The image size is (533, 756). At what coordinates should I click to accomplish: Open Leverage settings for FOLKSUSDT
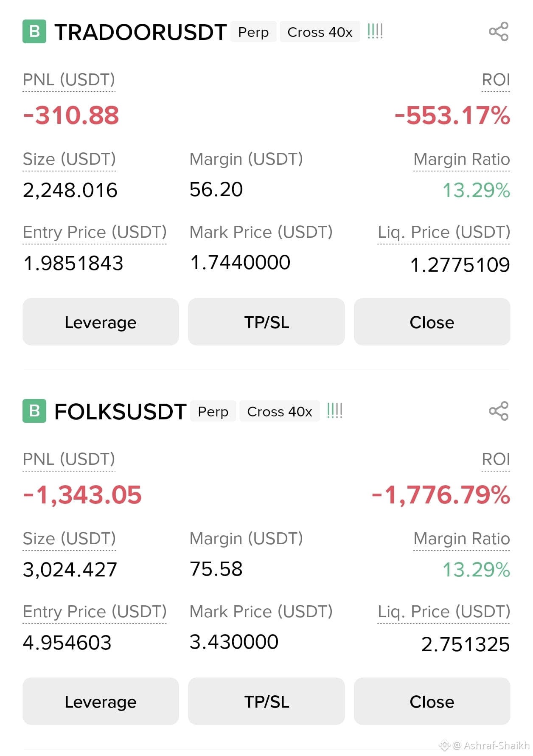tap(101, 701)
